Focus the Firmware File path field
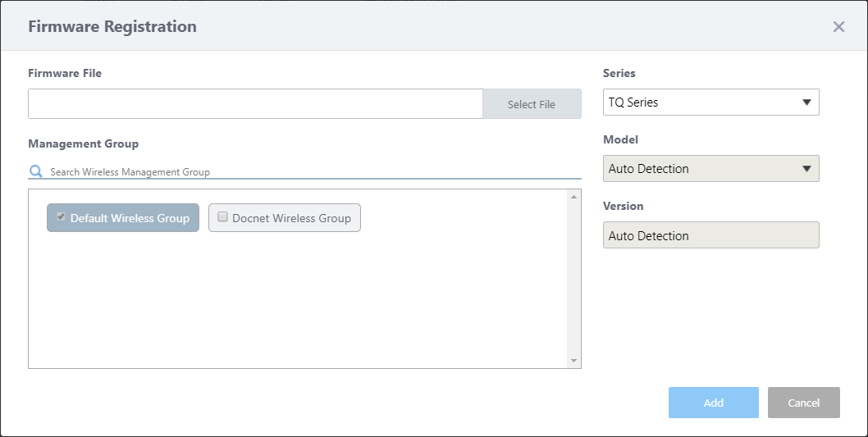Screen dimensions: 868x437 (255, 104)
